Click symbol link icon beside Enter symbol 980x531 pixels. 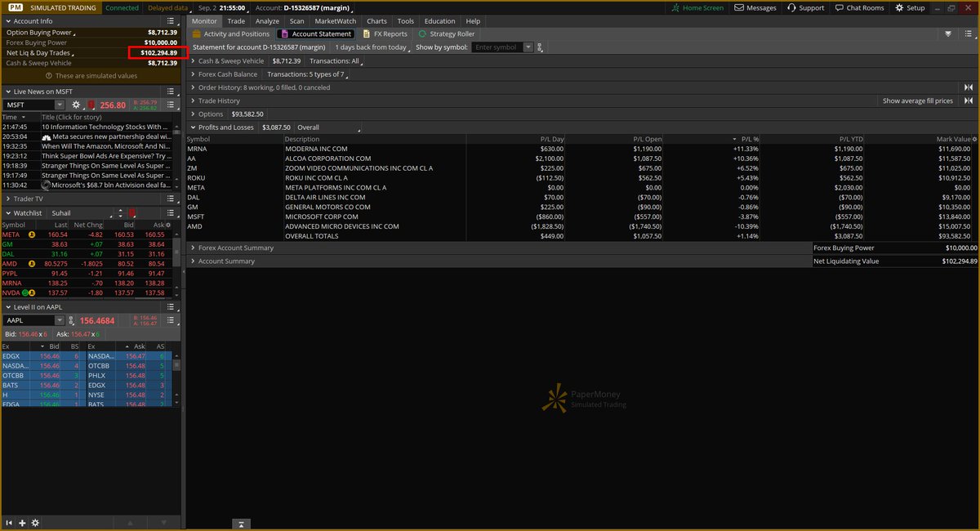(541, 47)
